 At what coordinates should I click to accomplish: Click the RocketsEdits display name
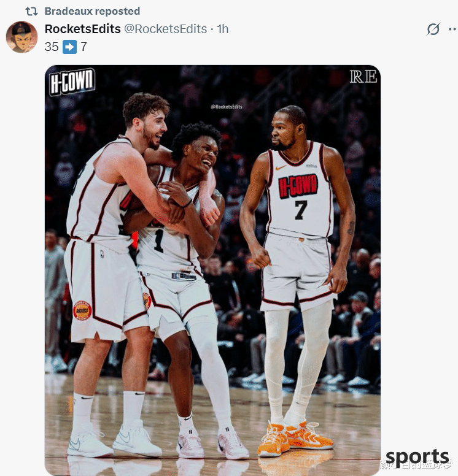83,29
